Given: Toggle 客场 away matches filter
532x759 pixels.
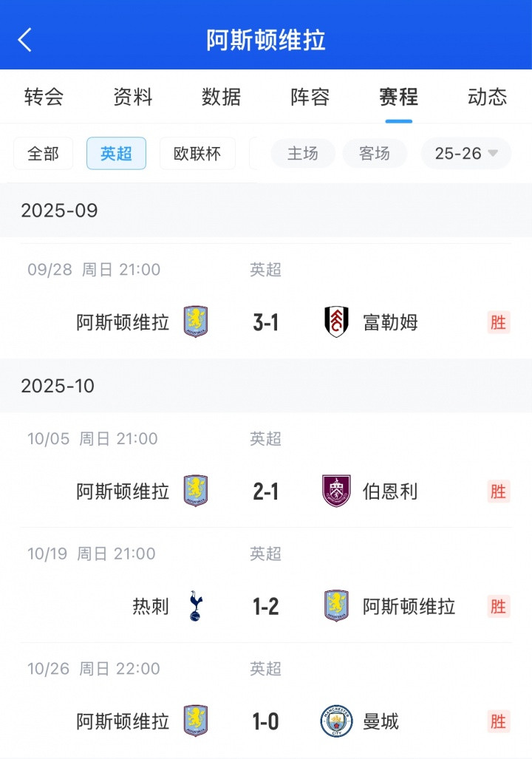Looking at the screenshot, I should pyautogui.click(x=375, y=154).
